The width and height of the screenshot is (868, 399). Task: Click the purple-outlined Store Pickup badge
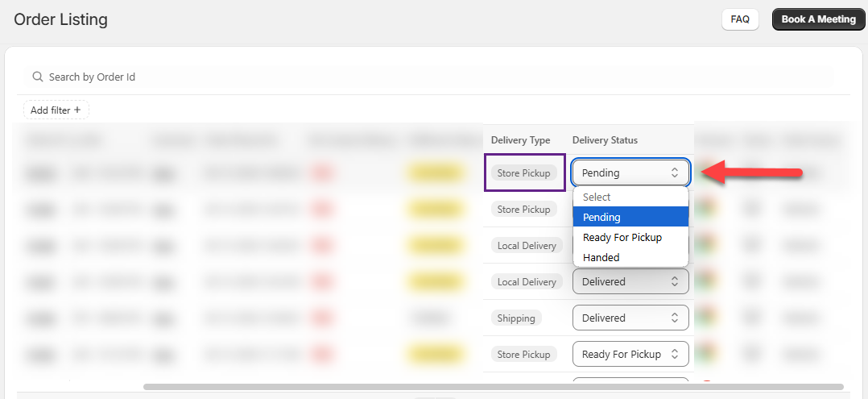tap(523, 172)
